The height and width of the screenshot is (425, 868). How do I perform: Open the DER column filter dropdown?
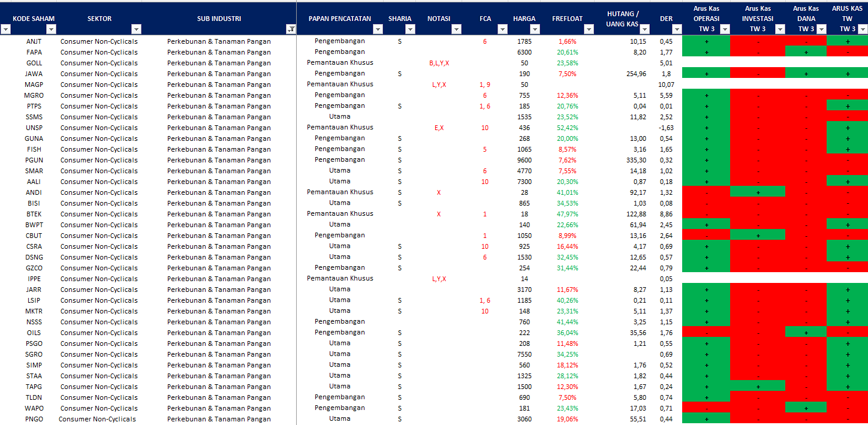pyautogui.click(x=677, y=29)
